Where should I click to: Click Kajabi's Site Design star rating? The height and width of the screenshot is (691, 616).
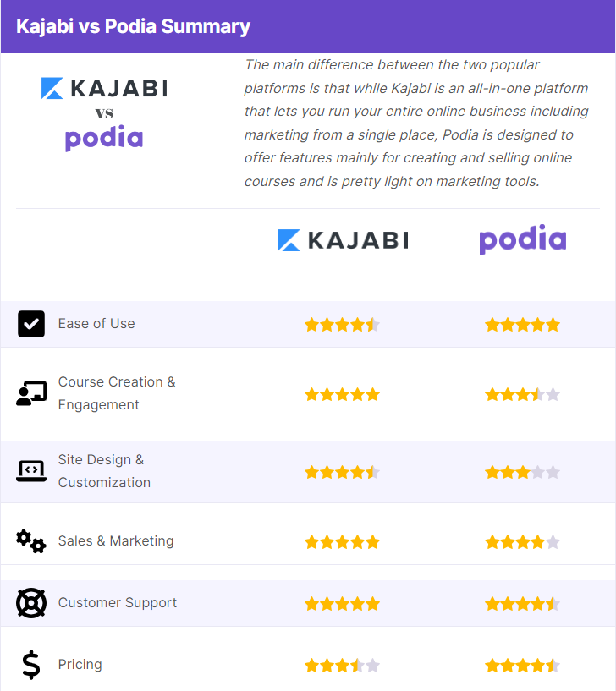pos(342,472)
